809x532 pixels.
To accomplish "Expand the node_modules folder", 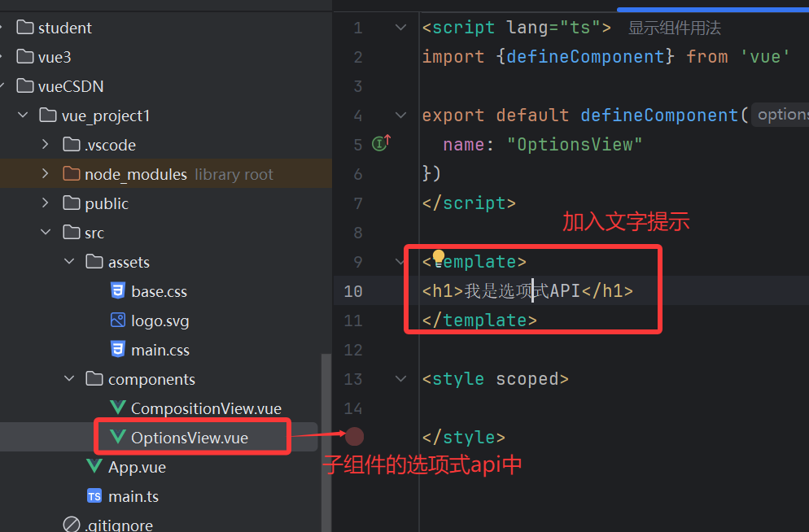I will tap(46, 174).
